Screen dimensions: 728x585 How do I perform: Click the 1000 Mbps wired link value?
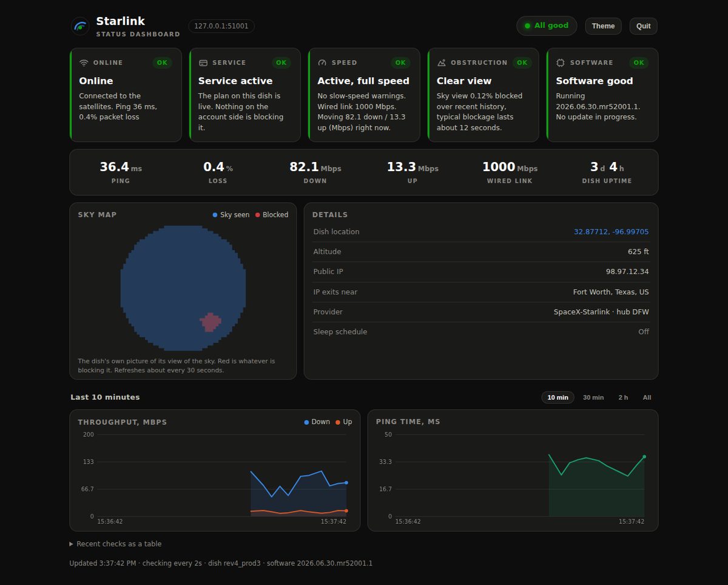point(510,167)
